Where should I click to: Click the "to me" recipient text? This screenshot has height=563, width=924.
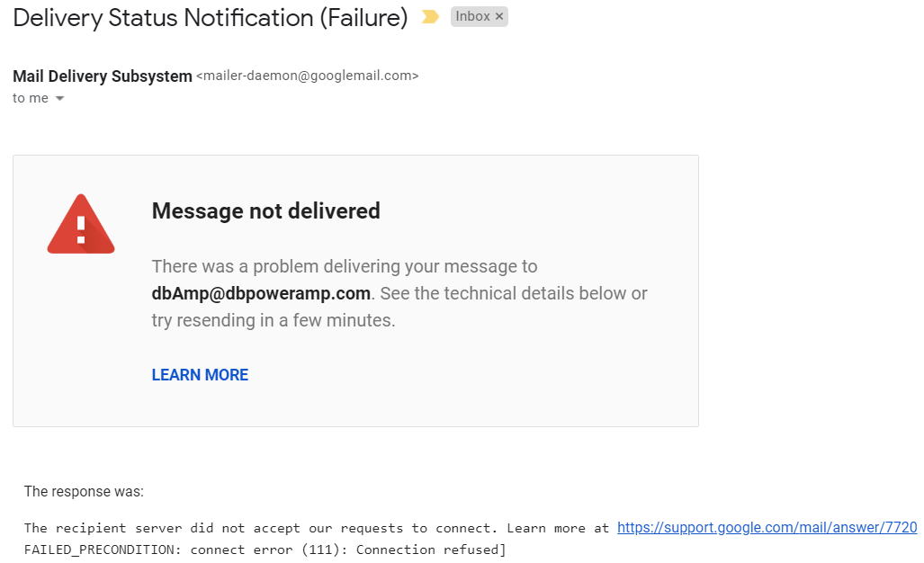[x=31, y=98]
